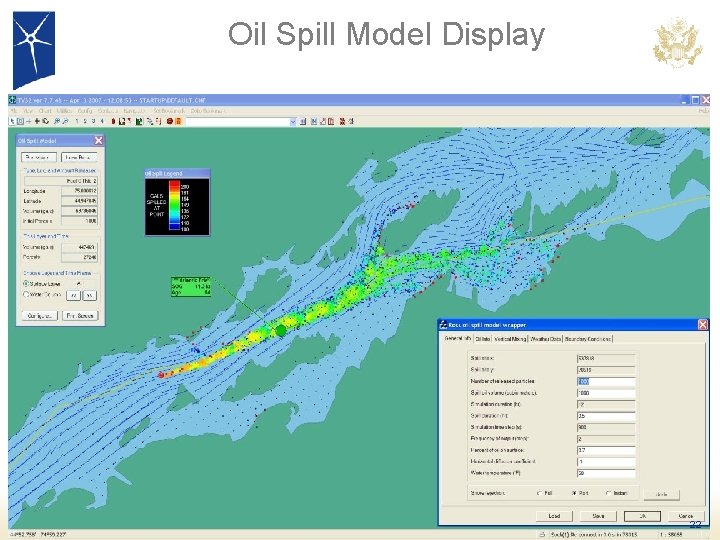
Task: Close the Oil Spill Model panel
Action: pos(98,141)
